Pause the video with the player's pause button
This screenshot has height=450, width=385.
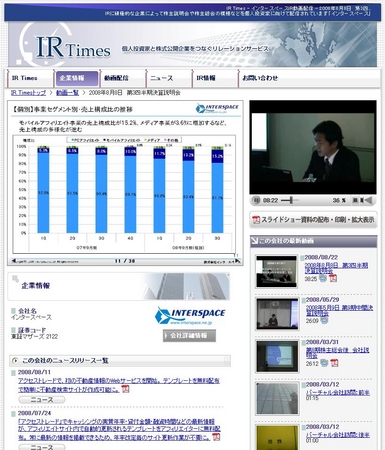(256, 200)
